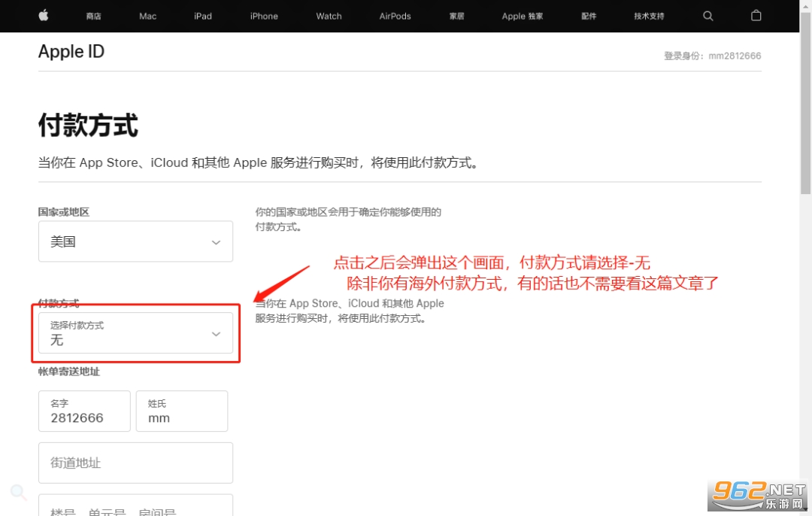Expand the country chevron arrow
The width and height of the screenshot is (812, 516).
pos(217,241)
